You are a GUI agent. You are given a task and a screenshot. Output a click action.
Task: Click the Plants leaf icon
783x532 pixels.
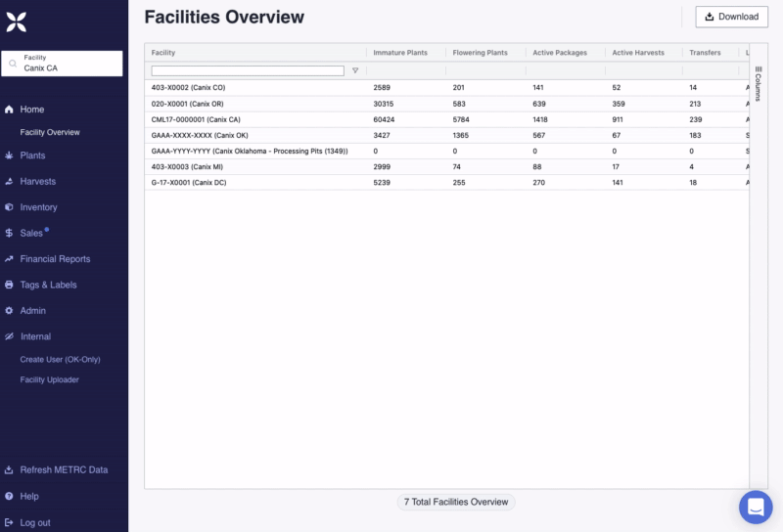9,155
